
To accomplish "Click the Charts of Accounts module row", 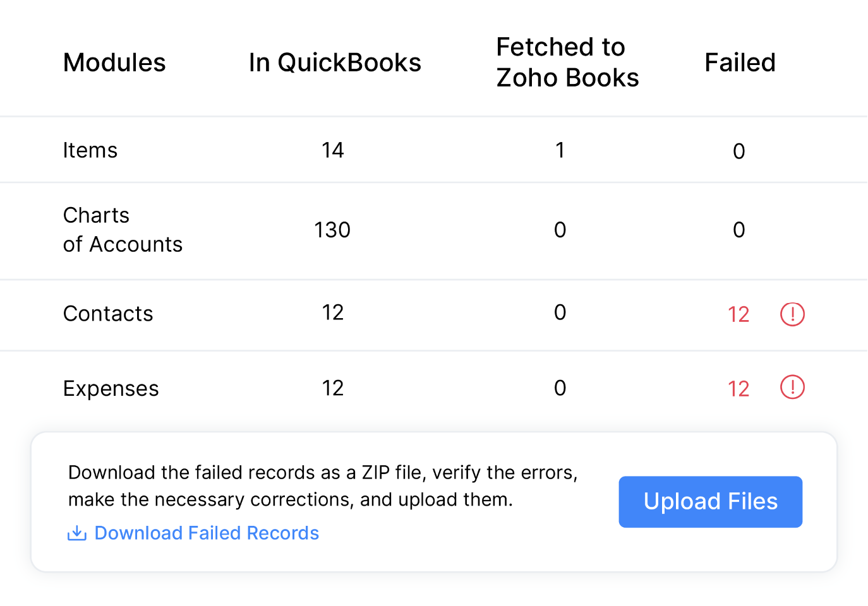I will point(123,230).
